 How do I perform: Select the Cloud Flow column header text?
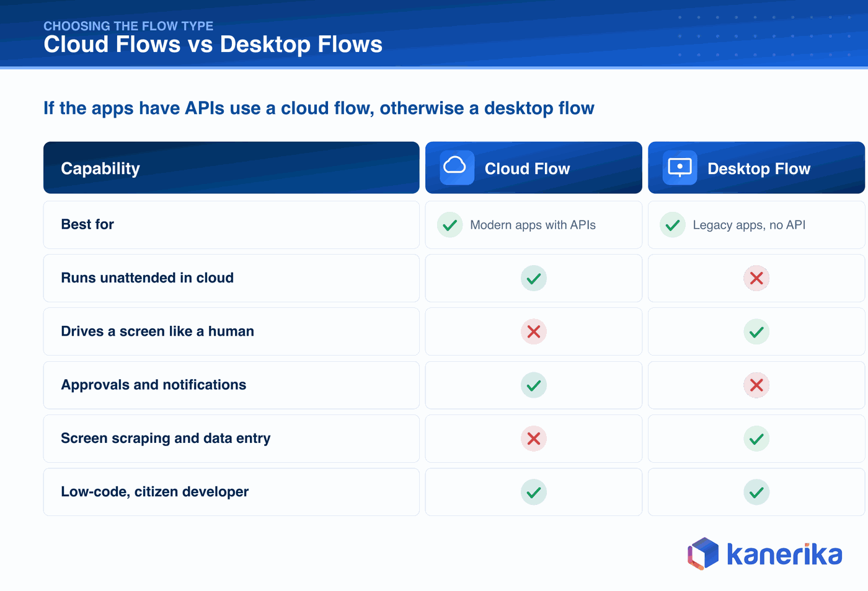click(x=527, y=169)
